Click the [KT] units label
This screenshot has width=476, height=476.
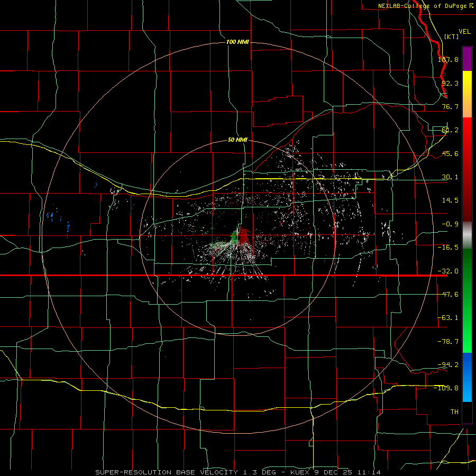[x=452, y=36]
